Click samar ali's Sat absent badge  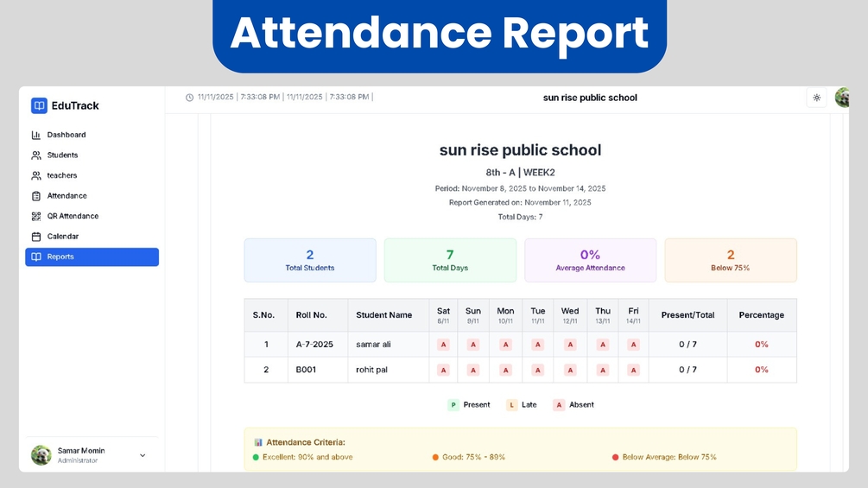pyautogui.click(x=443, y=345)
